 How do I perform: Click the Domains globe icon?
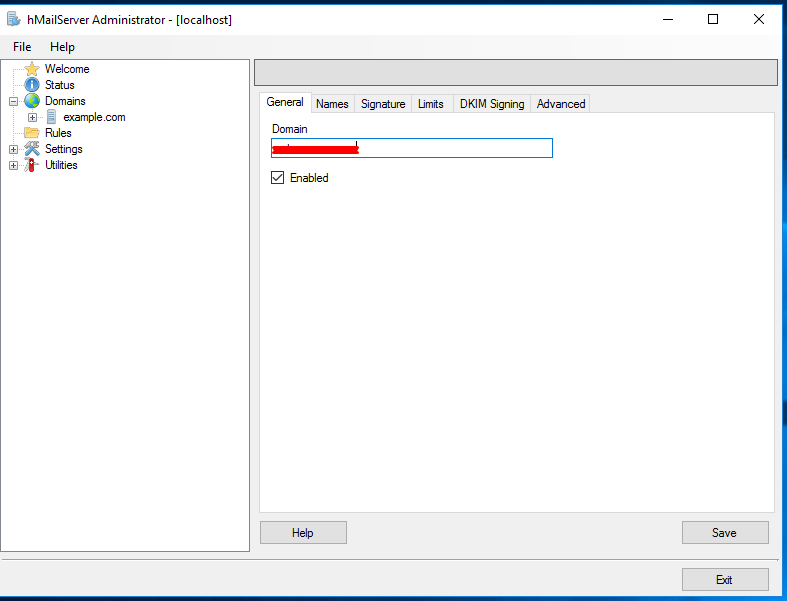tap(32, 101)
